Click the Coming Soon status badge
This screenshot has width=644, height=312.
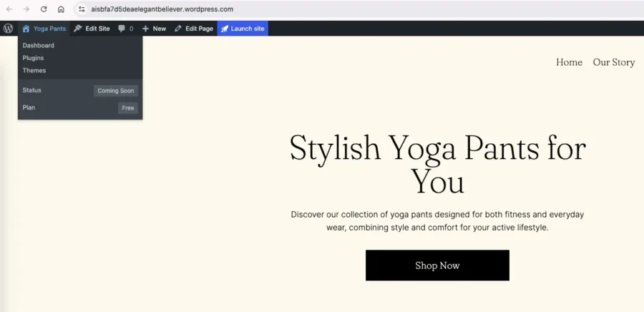116,91
